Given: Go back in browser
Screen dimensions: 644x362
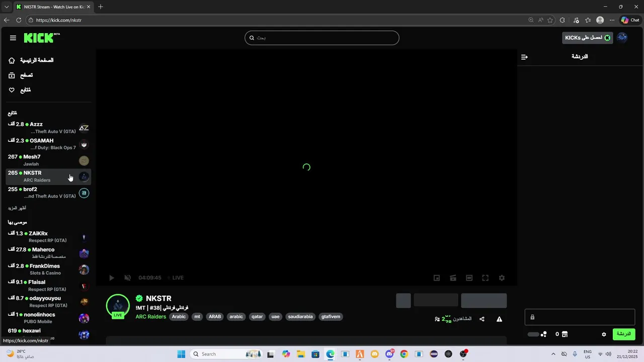Looking at the screenshot, I should pos(7,20).
